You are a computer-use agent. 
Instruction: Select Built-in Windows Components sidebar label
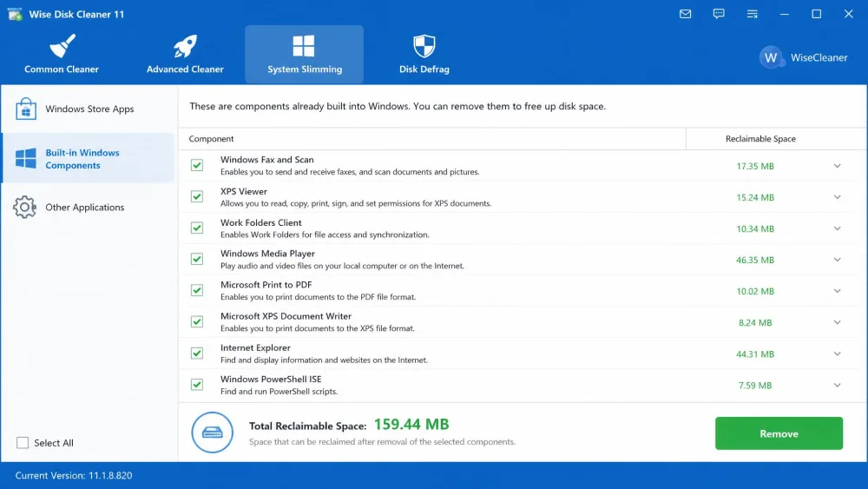tap(82, 159)
